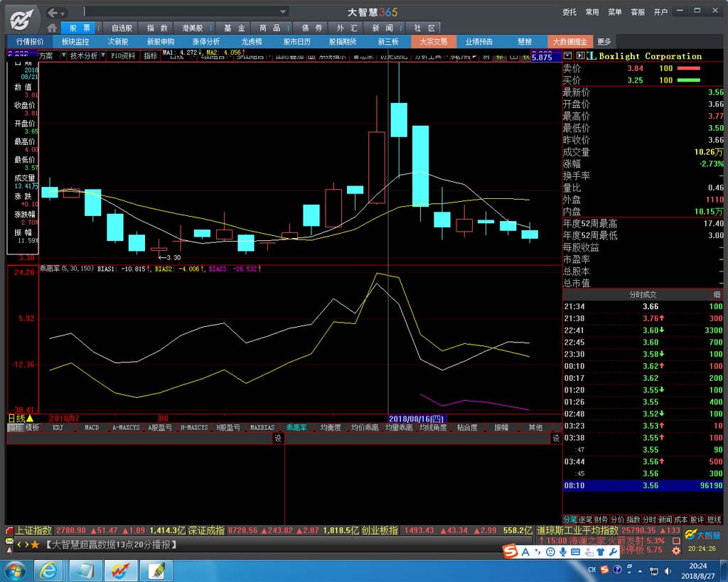
Task: Click 委托 in the title bar
Action: click(x=569, y=12)
